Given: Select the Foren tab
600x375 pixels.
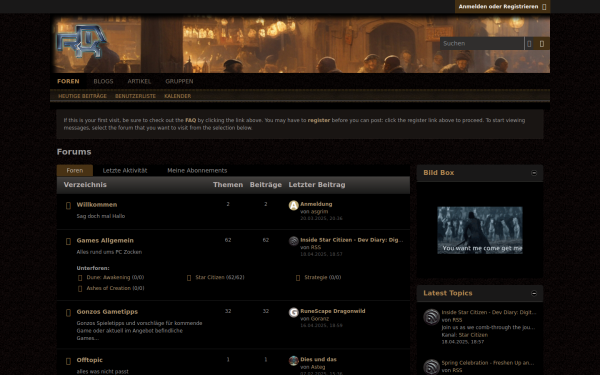Looking at the screenshot, I should point(75,171).
